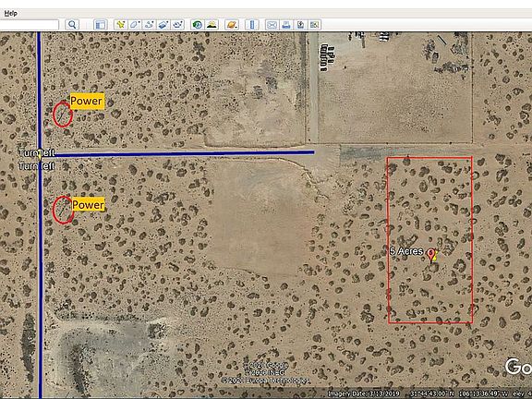Click the 5 Acres placemark label

pos(406,251)
